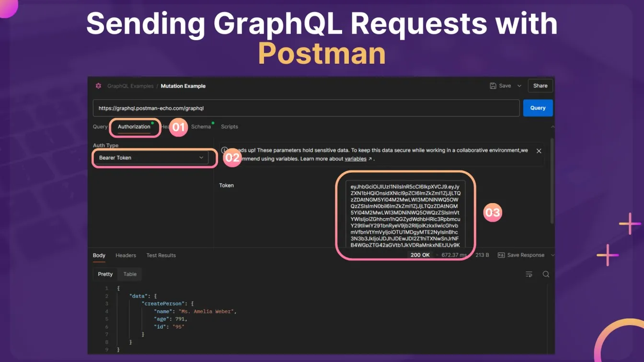
Task: Click the age value 791
Action: click(180, 319)
